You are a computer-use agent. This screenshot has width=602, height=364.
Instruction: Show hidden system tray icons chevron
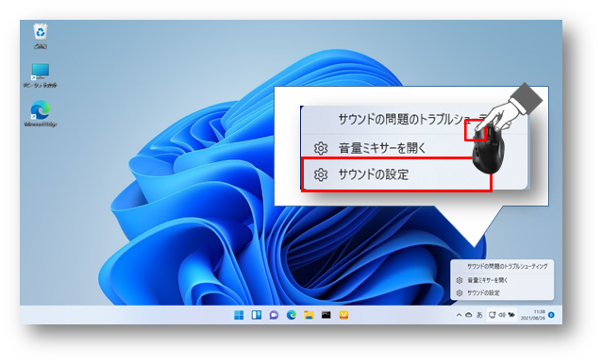pyautogui.click(x=459, y=315)
